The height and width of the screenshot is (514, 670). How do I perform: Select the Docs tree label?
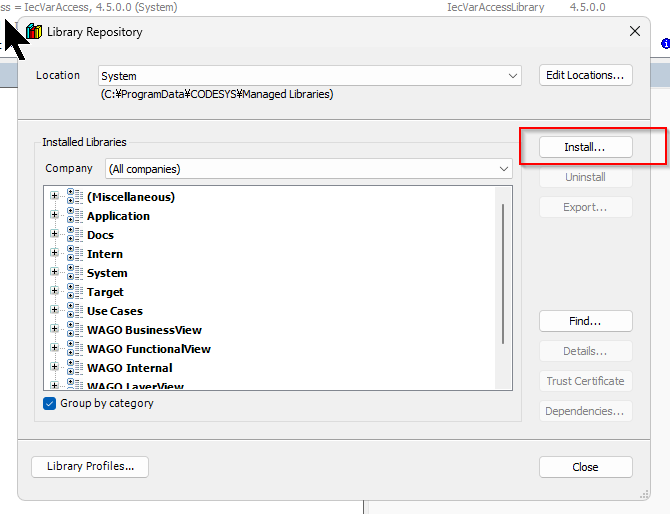click(100, 235)
